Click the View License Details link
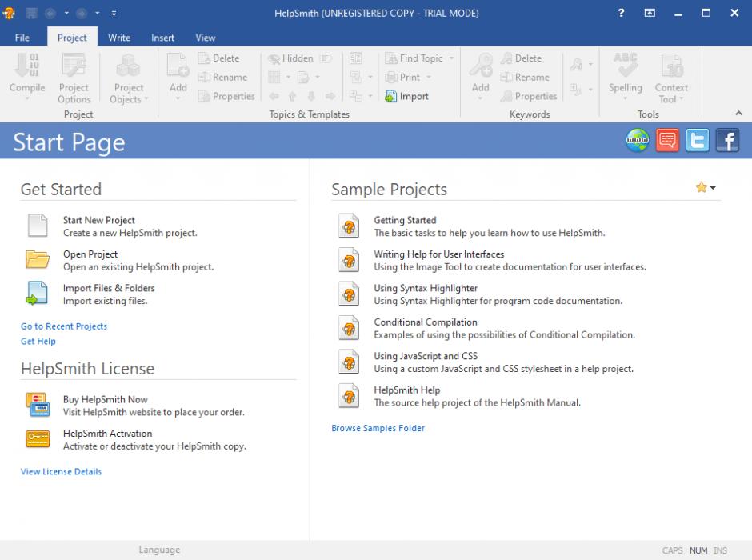 pos(61,472)
